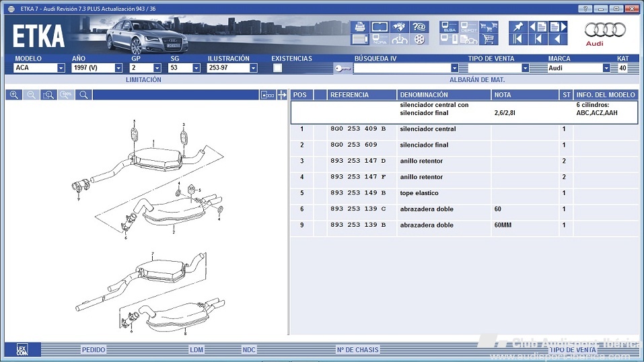Screen dimensions: 644x362
Task: Open the Año dropdown showing 1997 (V)
Action: point(118,68)
